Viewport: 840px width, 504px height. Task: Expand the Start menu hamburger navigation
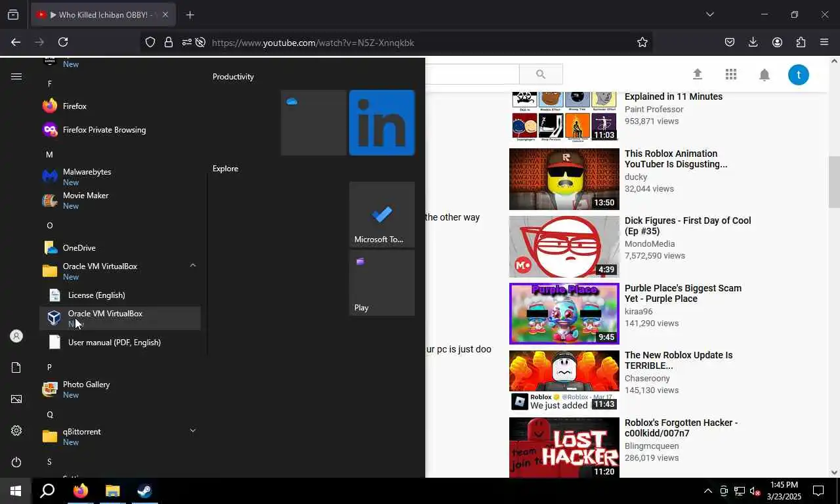click(x=16, y=76)
